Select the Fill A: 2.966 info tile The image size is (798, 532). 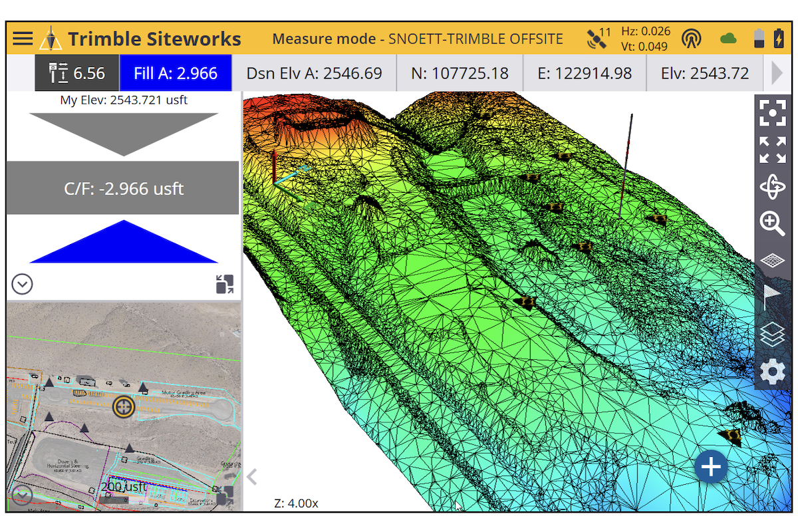click(176, 73)
